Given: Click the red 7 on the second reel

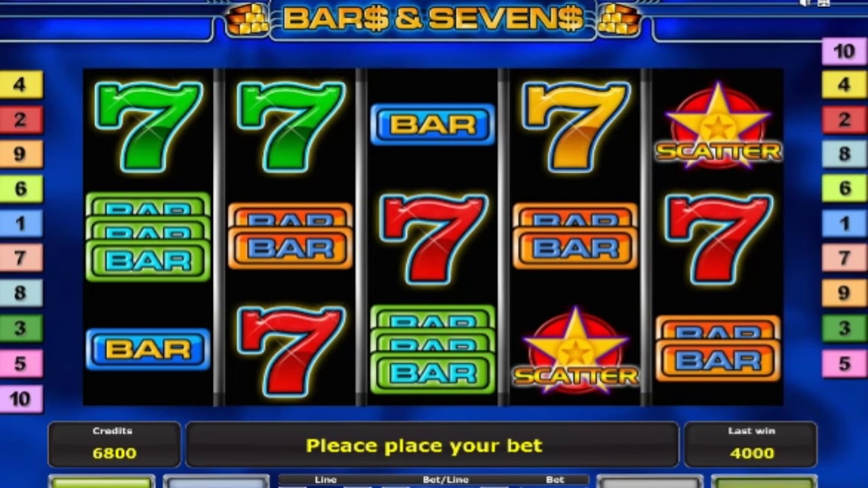Looking at the screenshot, I should tap(290, 351).
